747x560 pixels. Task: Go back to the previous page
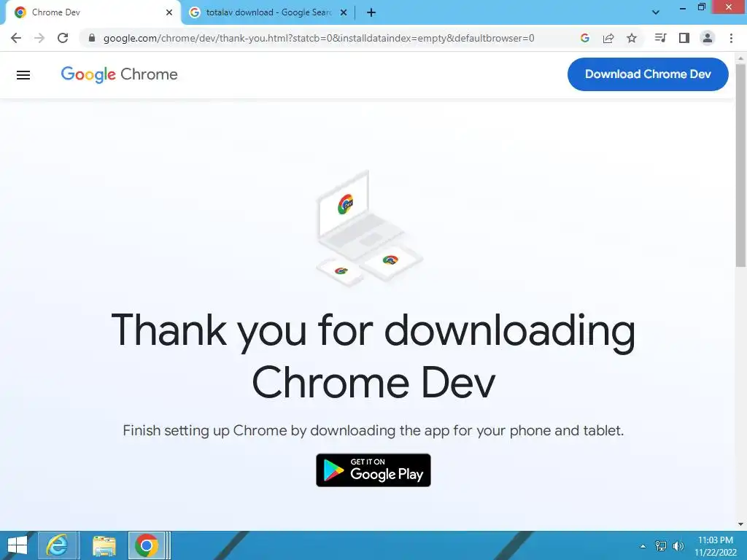16,38
